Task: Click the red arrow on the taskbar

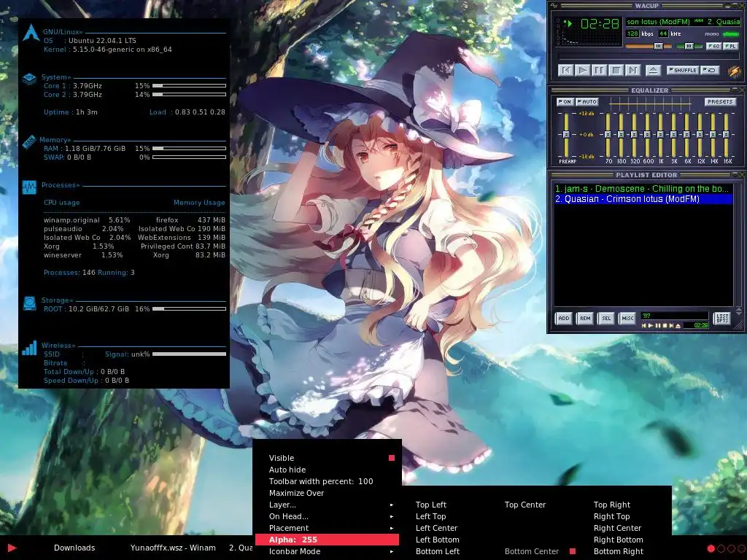Action: point(12,548)
